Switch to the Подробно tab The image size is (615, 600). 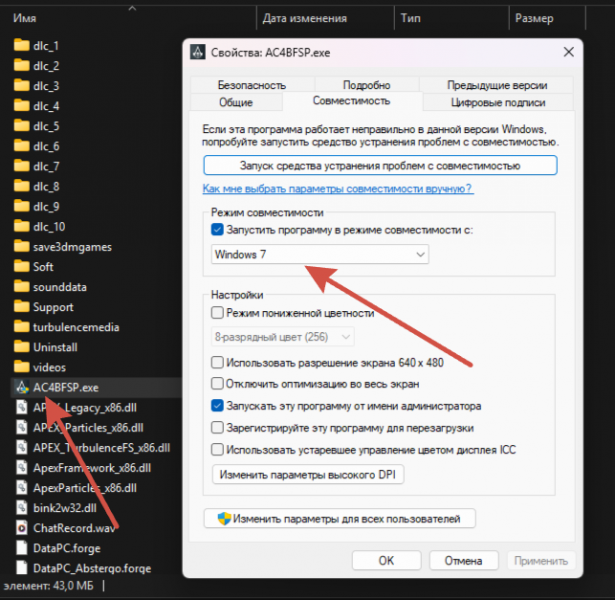(367, 85)
